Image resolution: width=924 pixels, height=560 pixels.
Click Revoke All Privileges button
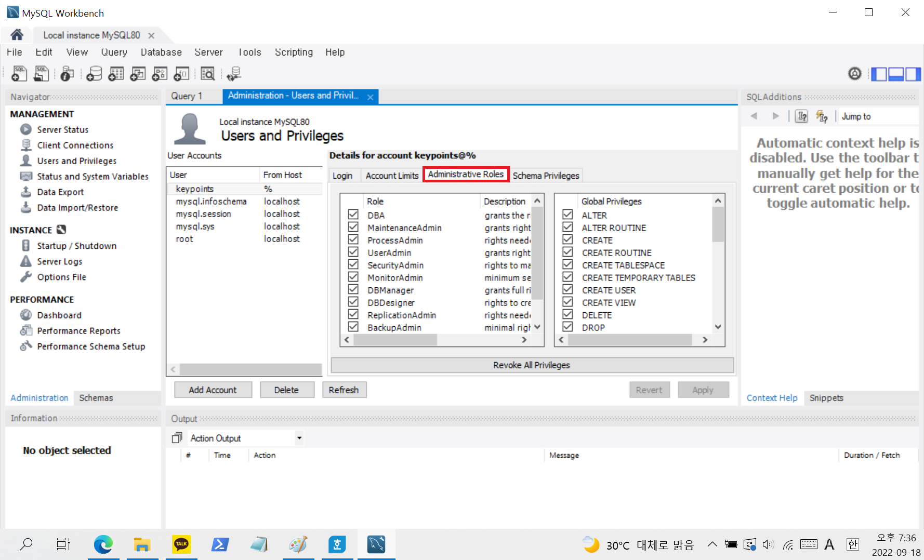tap(532, 365)
